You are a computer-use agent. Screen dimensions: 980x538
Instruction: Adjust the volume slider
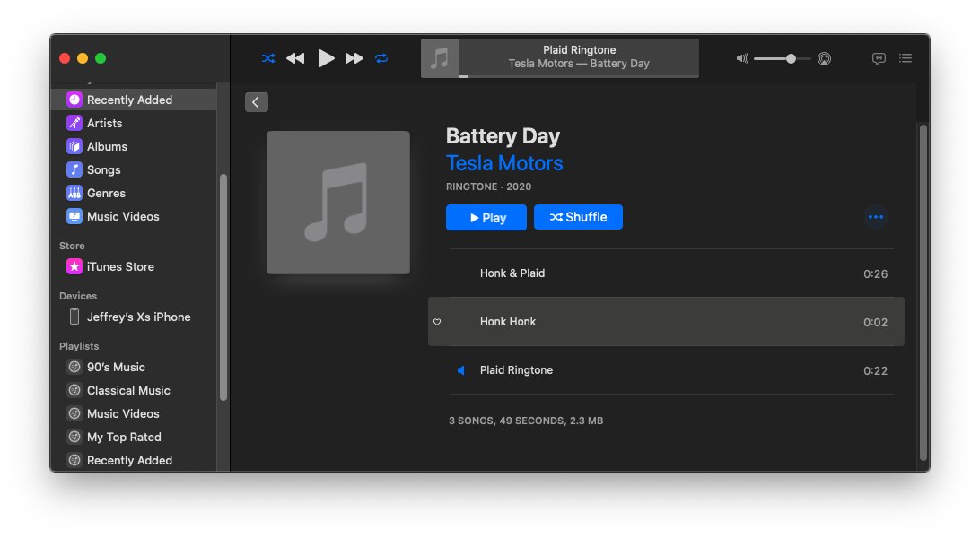782,58
